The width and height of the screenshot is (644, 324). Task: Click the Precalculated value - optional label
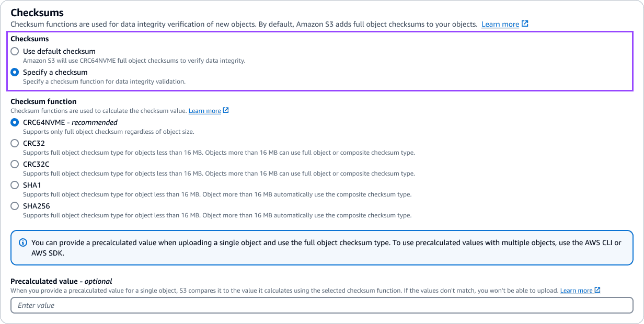click(61, 281)
